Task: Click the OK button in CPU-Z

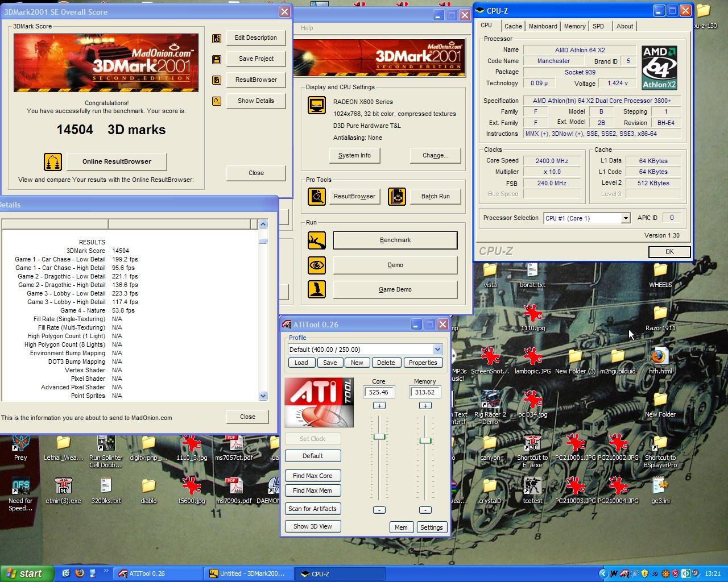Action: (x=669, y=252)
